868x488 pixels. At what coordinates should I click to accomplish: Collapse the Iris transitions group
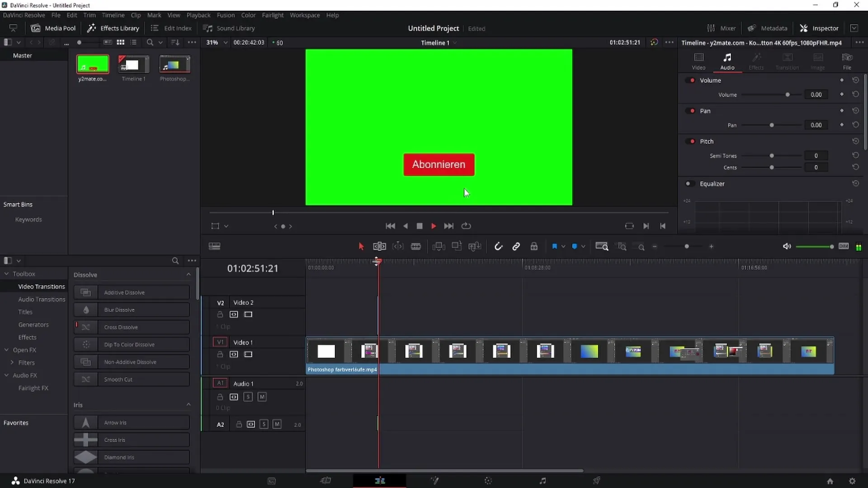pyautogui.click(x=189, y=405)
